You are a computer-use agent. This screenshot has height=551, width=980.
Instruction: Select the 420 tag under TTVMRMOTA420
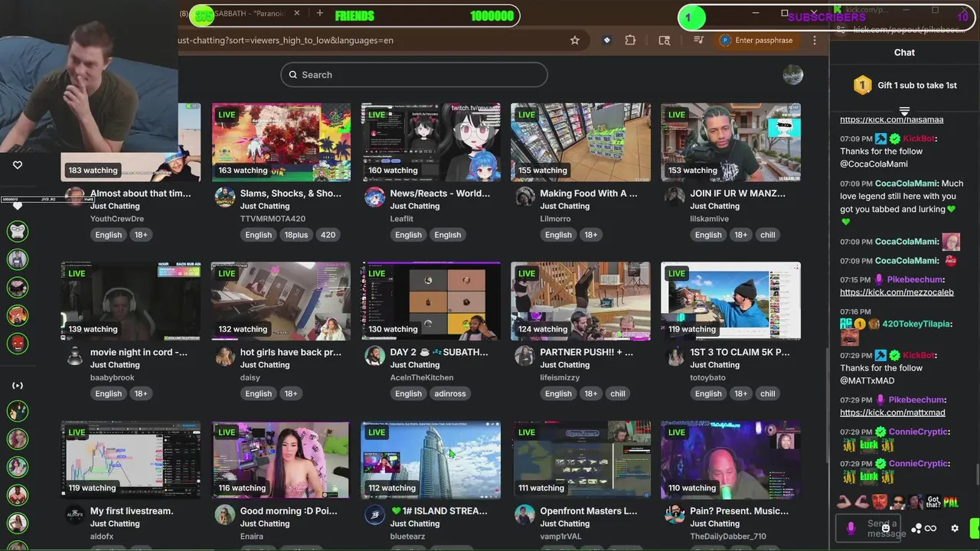(x=328, y=235)
